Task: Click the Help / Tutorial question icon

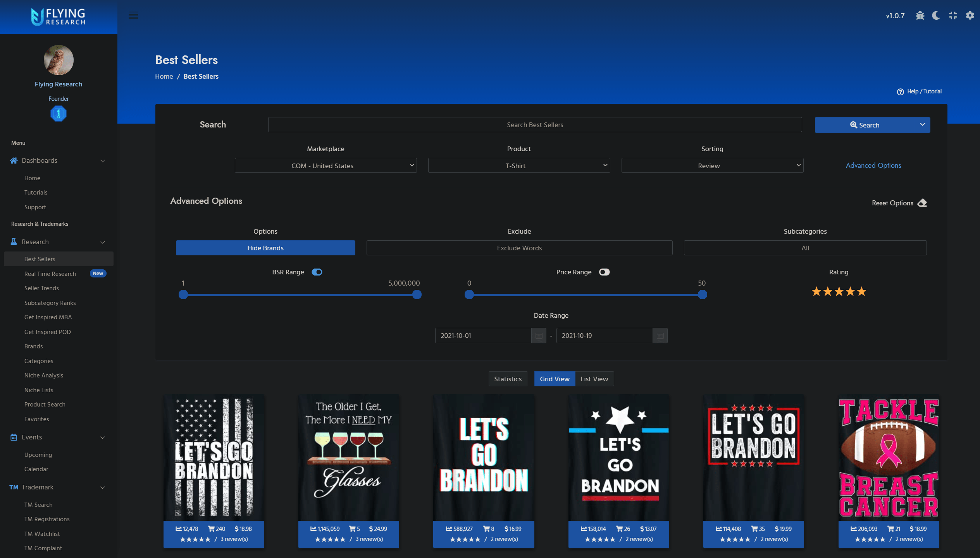Action: (x=900, y=92)
